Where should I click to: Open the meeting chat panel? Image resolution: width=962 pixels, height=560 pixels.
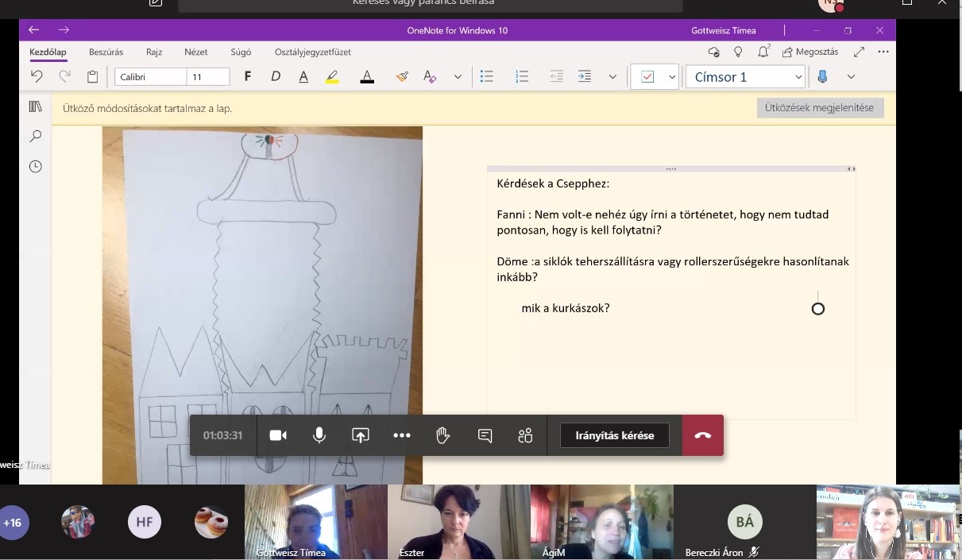pyautogui.click(x=485, y=435)
